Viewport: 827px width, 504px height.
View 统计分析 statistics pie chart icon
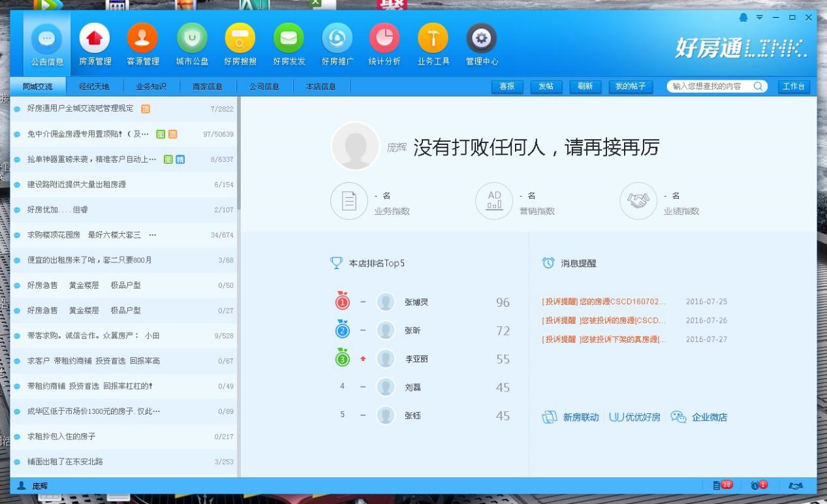click(384, 39)
